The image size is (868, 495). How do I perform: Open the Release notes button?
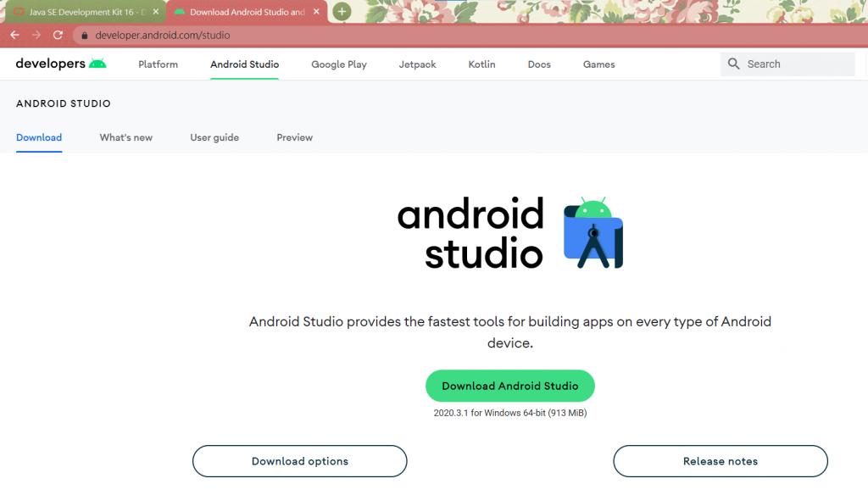click(x=721, y=461)
